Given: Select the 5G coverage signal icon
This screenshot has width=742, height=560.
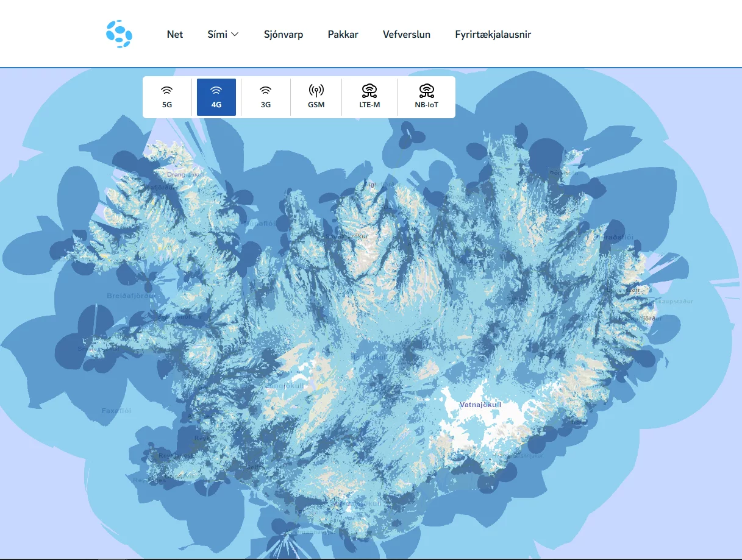Looking at the screenshot, I should click(166, 91).
